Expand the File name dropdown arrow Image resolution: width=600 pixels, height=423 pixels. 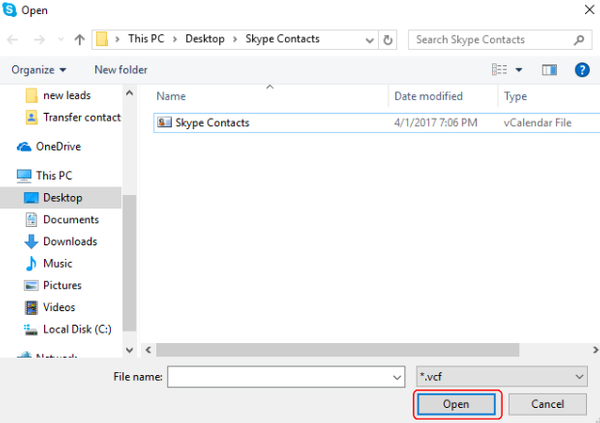(x=397, y=377)
